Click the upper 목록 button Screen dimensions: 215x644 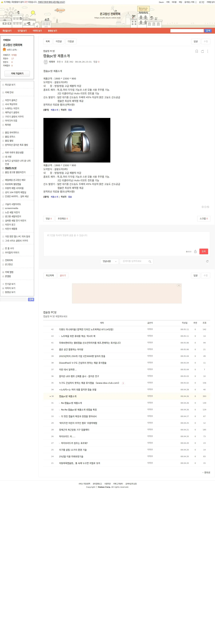[48, 41]
